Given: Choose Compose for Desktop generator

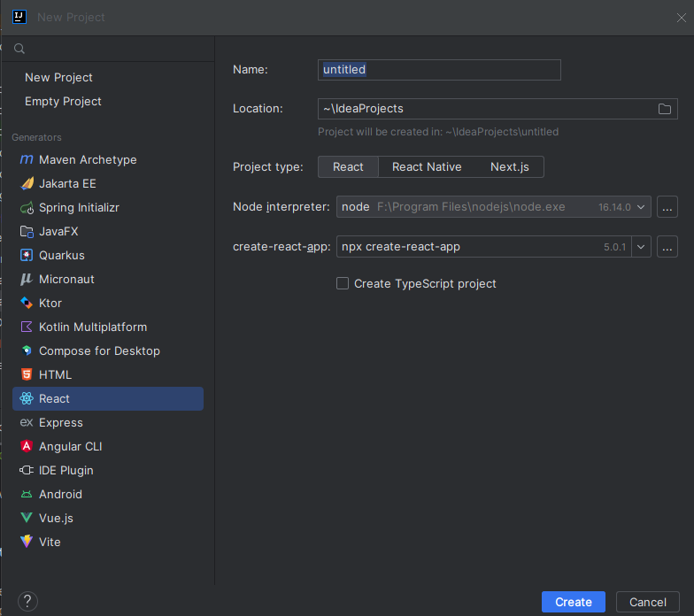Looking at the screenshot, I should click(x=108, y=350).
